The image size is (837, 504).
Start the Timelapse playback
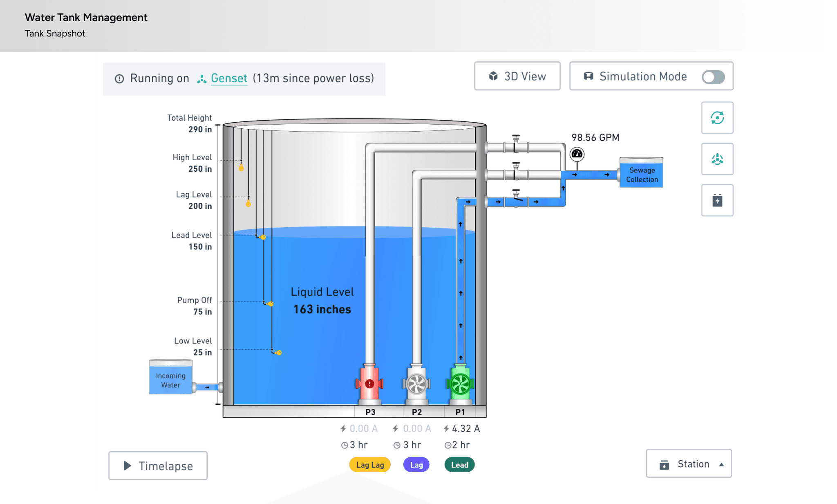[158, 466]
